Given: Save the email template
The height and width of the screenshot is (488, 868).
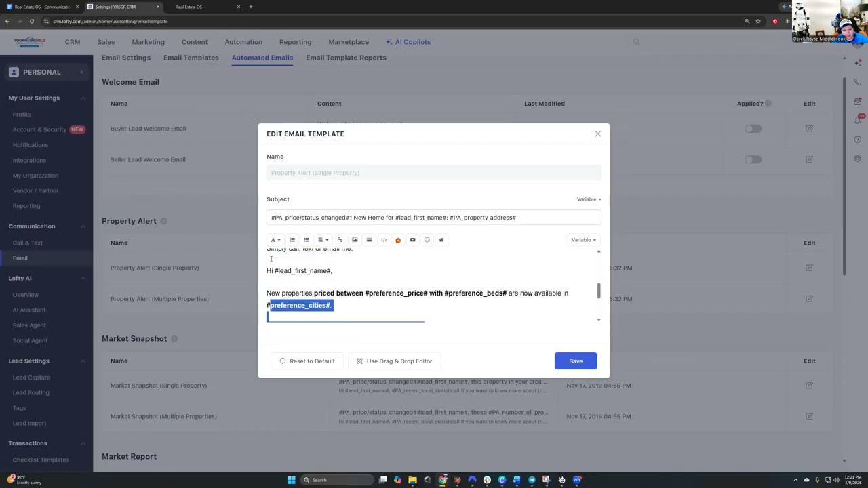Looking at the screenshot, I should 576,361.
